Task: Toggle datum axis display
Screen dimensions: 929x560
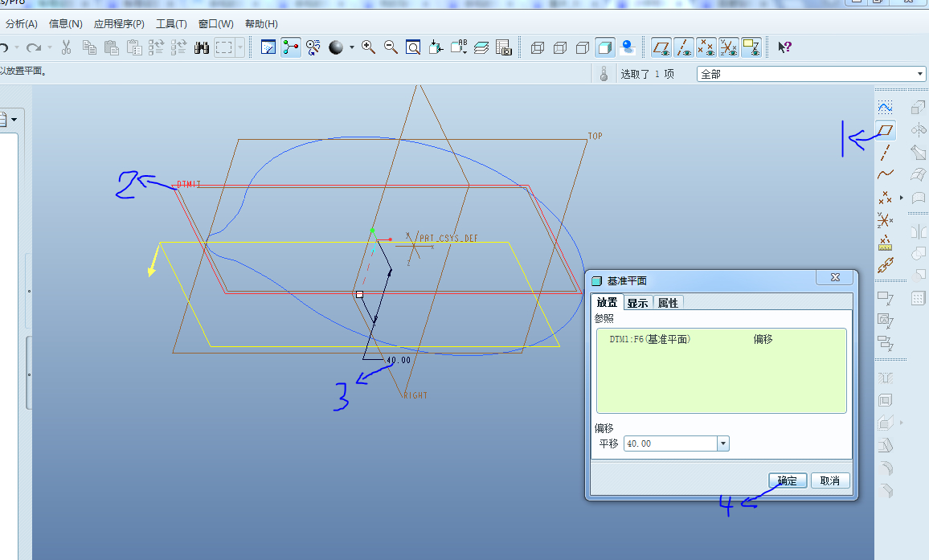Action: pos(684,47)
